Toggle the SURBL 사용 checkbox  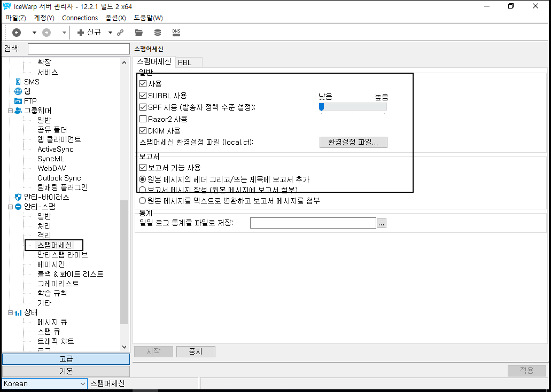(x=143, y=95)
